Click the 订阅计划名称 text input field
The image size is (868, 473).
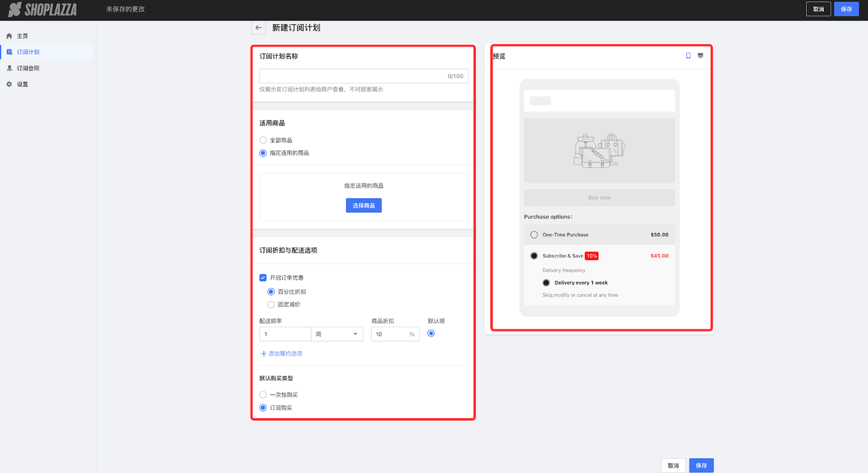click(x=353, y=76)
